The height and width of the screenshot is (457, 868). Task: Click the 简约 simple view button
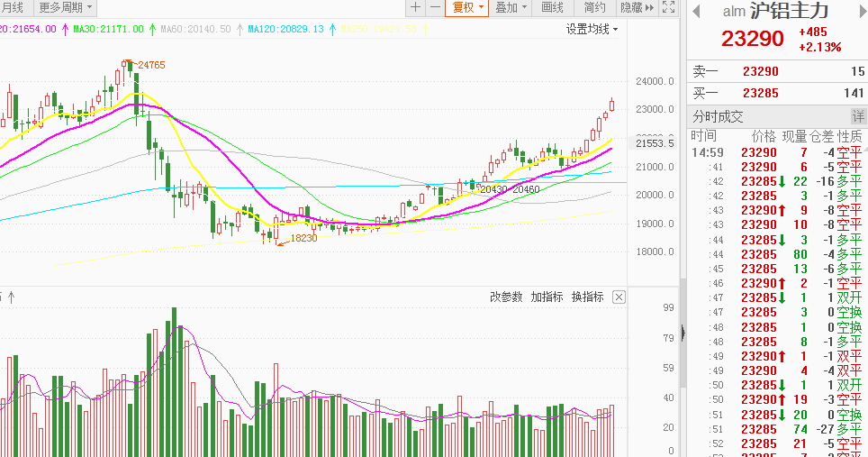(594, 8)
